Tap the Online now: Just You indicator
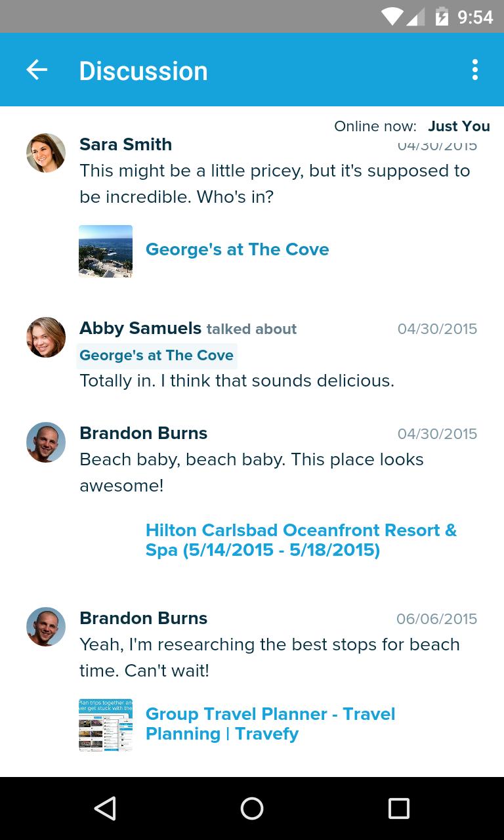 tap(411, 126)
